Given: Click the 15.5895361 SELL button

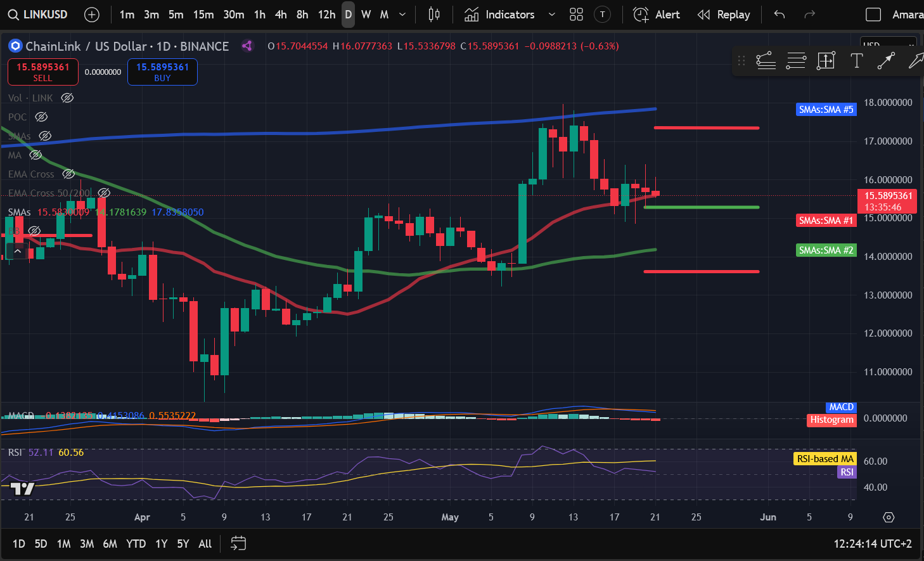Looking at the screenshot, I should 43,72.
